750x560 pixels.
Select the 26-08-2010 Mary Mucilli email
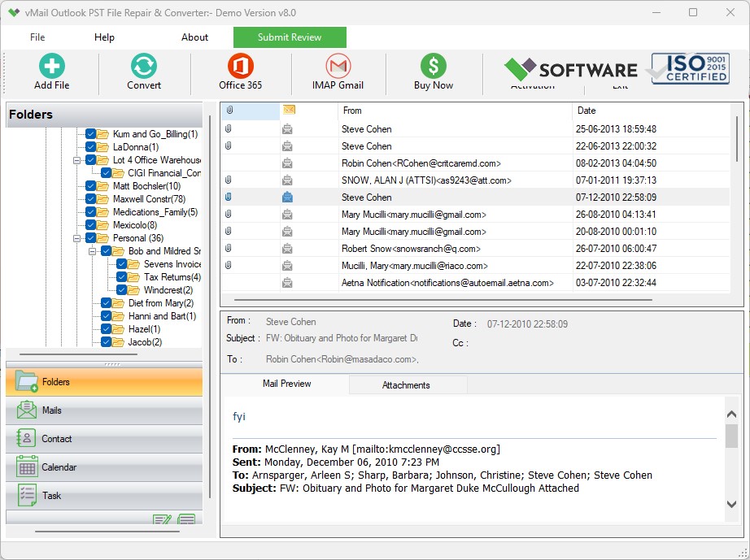click(475, 215)
